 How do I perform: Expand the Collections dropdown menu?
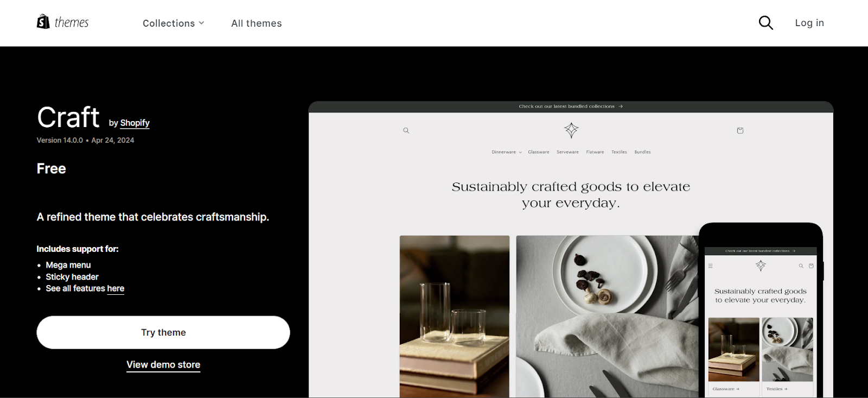point(174,23)
